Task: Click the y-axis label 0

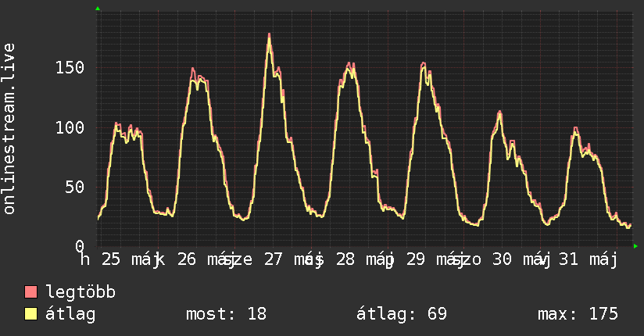Action: coord(80,246)
